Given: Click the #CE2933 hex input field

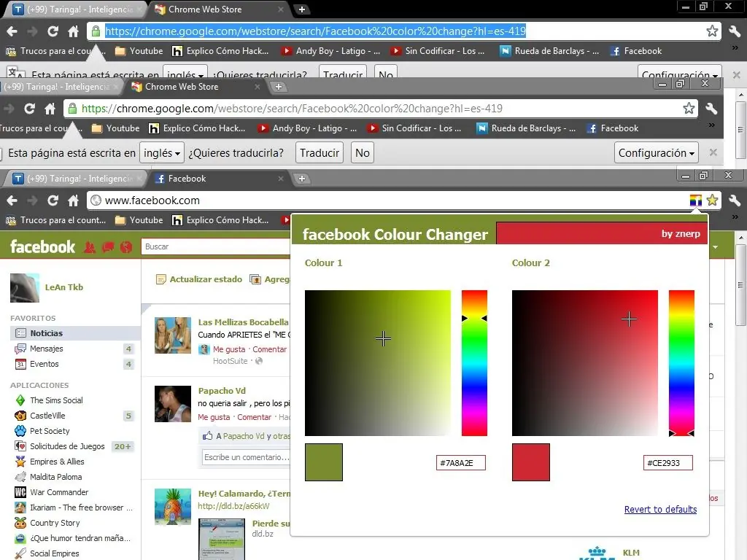Looking at the screenshot, I should click(x=668, y=463).
